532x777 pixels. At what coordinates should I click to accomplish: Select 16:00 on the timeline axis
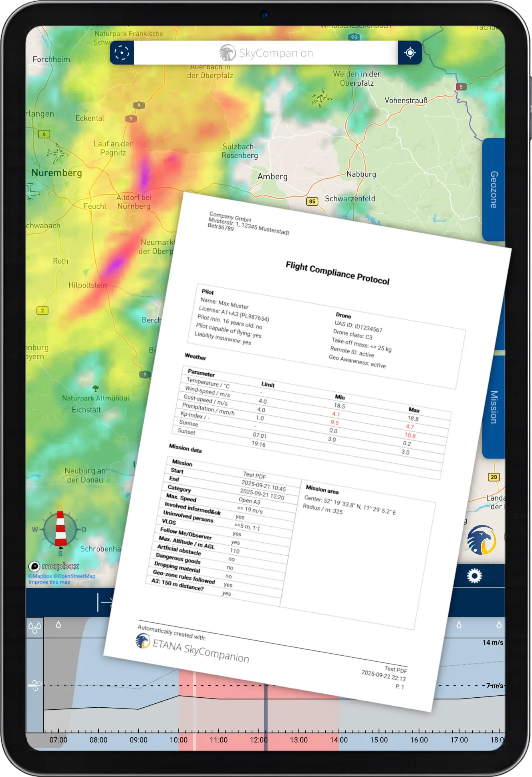(419, 740)
